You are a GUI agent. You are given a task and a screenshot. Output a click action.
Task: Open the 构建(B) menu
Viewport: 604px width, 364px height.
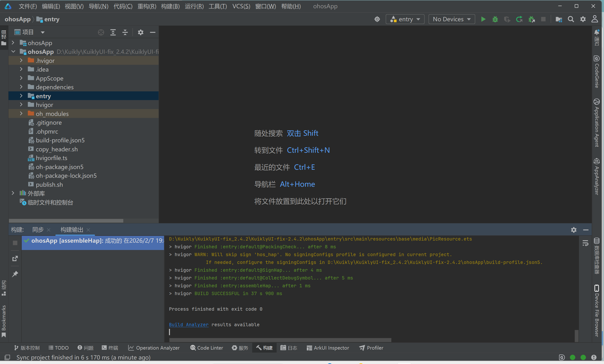(170, 6)
